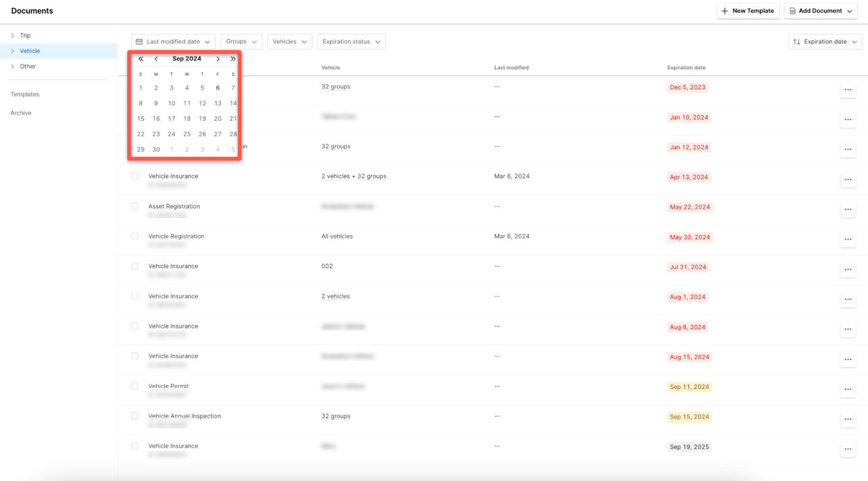Screen dimensions: 868x481
Task: Tick the Aug 15 Vehicle Insurance checkbox
Action: point(135,356)
